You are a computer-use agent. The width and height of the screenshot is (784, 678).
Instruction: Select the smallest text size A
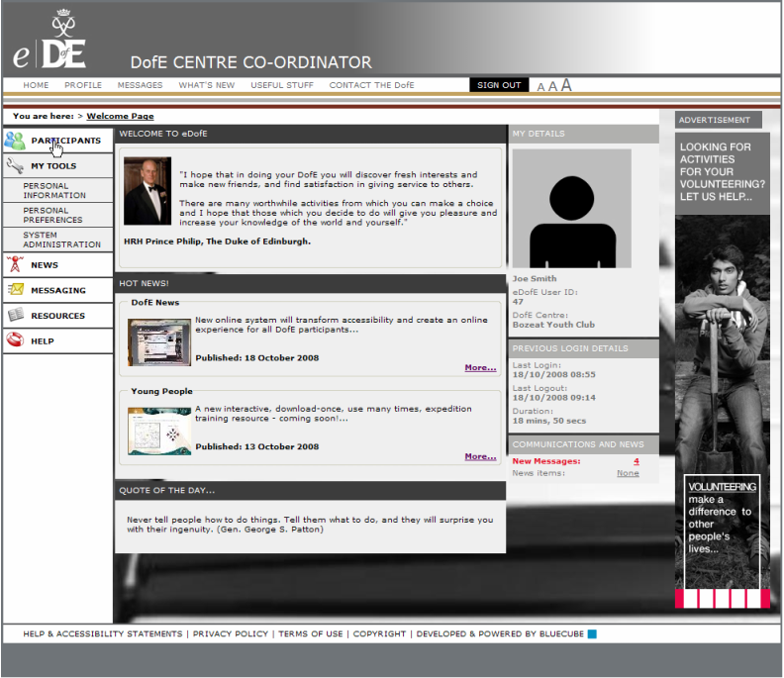(x=541, y=87)
